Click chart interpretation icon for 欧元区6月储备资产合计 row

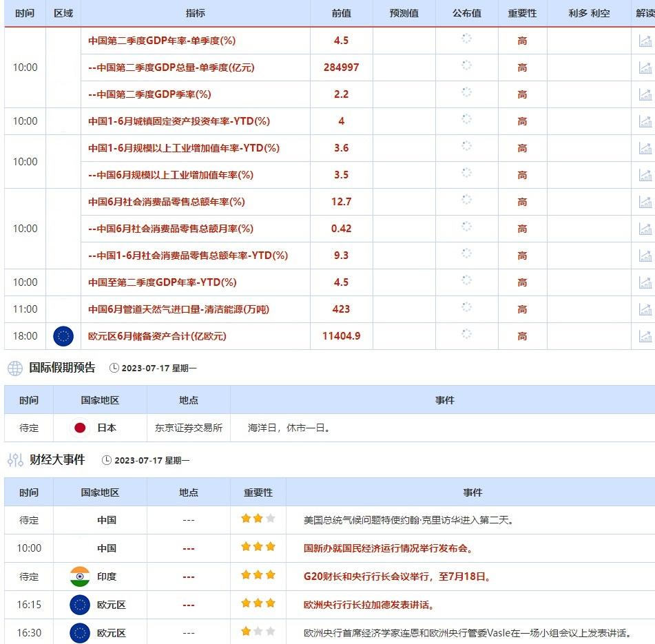tap(645, 336)
